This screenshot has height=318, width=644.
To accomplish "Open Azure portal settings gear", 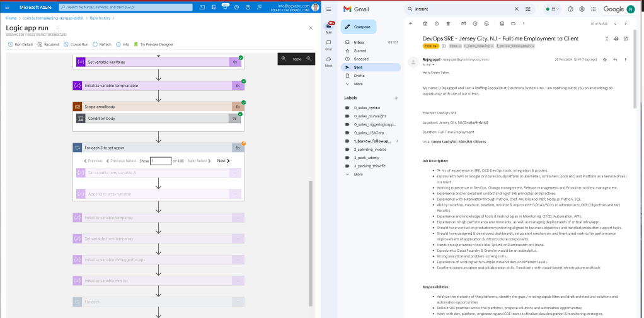I will point(236,7).
